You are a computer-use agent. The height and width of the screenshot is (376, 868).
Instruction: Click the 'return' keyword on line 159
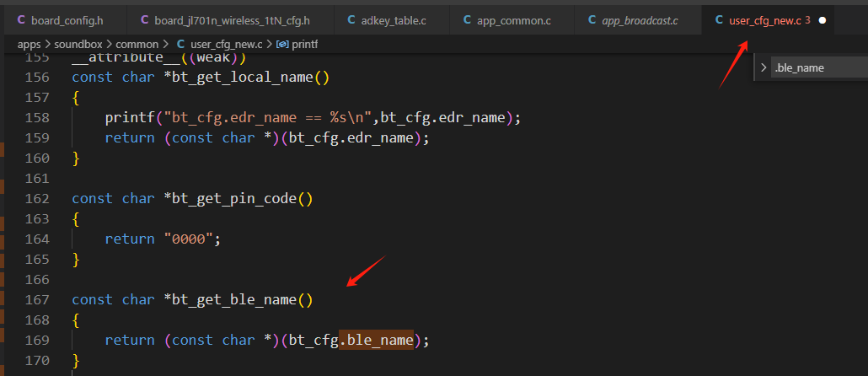point(130,138)
